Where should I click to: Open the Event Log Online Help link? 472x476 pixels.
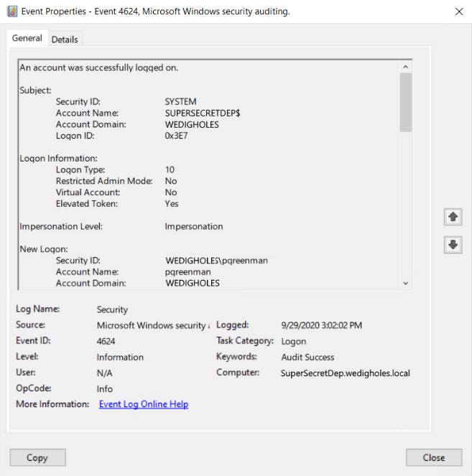pyautogui.click(x=144, y=404)
